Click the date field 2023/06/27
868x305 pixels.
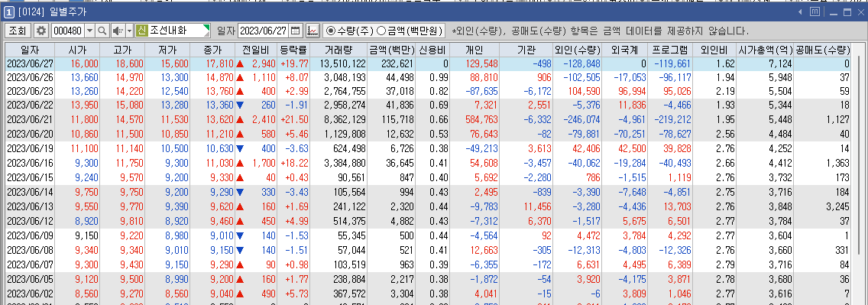click(264, 31)
